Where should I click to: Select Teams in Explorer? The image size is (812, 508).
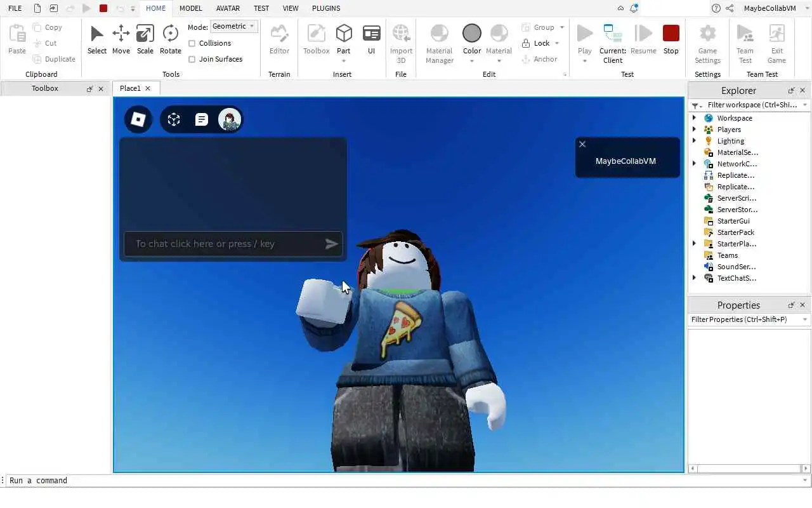tap(727, 255)
